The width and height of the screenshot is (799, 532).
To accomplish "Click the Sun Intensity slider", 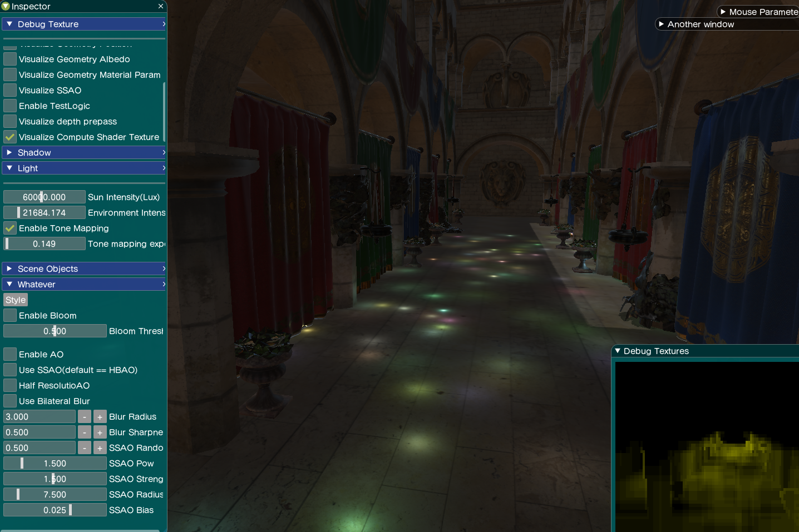I will (45, 197).
